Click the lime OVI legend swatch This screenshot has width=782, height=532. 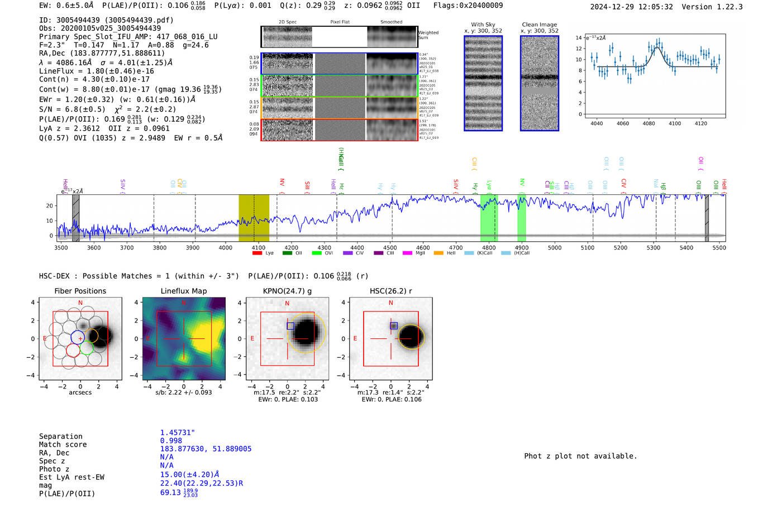(317, 253)
